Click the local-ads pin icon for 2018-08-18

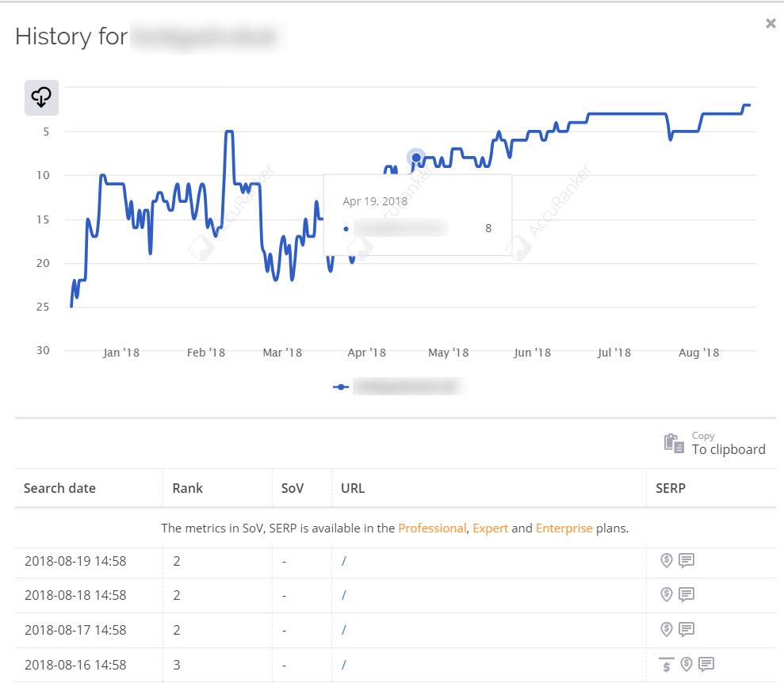pyautogui.click(x=667, y=595)
